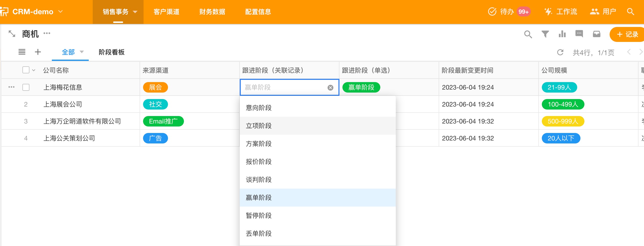This screenshot has width=644, height=246.
Task: Open the 工作流 workflow link
Action: [561, 11]
